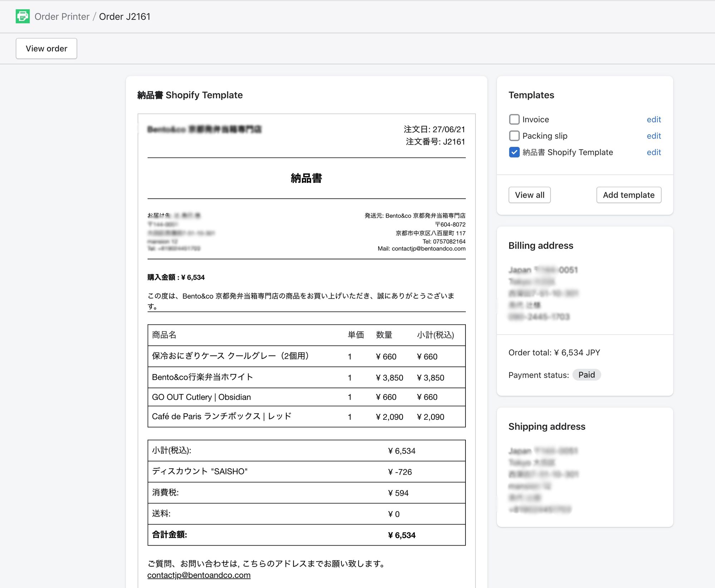The image size is (715, 588).
Task: Click the GO OUT Cutlery | Obsidian row
Action: point(306,397)
